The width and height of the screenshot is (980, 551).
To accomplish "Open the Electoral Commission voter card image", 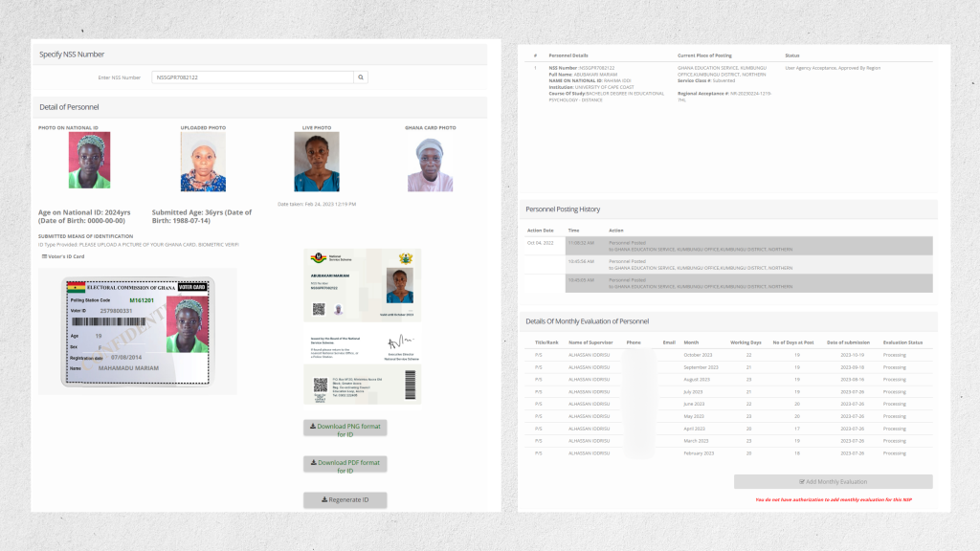I will [x=138, y=332].
